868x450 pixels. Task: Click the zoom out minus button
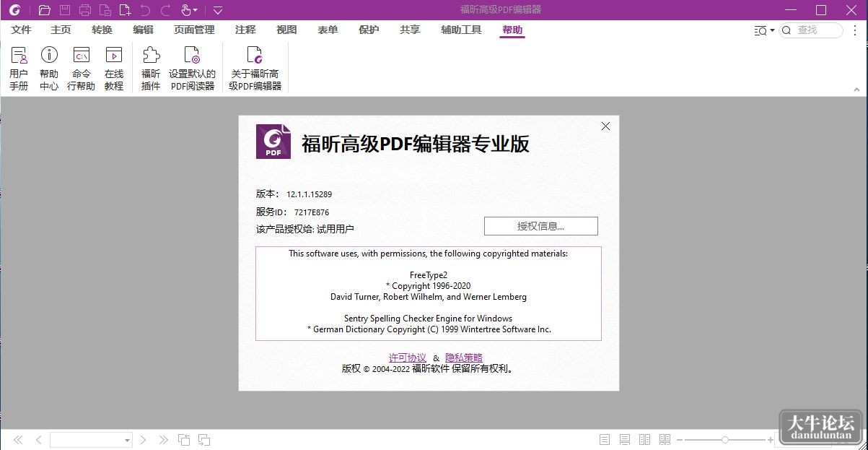click(679, 440)
